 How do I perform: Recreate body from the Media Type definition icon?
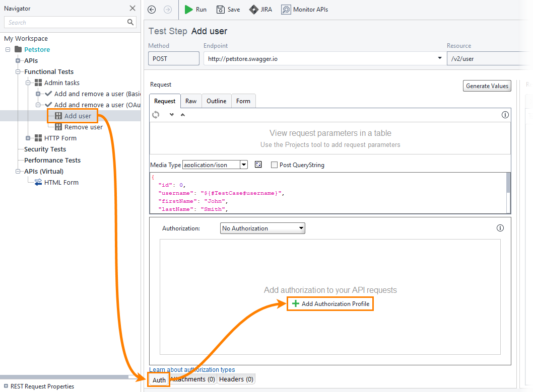pos(258,165)
